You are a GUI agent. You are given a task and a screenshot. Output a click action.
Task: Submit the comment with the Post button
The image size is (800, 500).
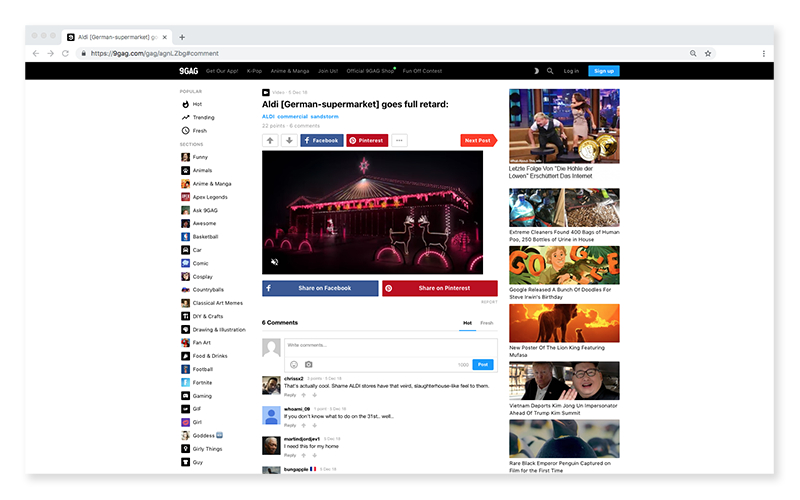click(x=483, y=364)
